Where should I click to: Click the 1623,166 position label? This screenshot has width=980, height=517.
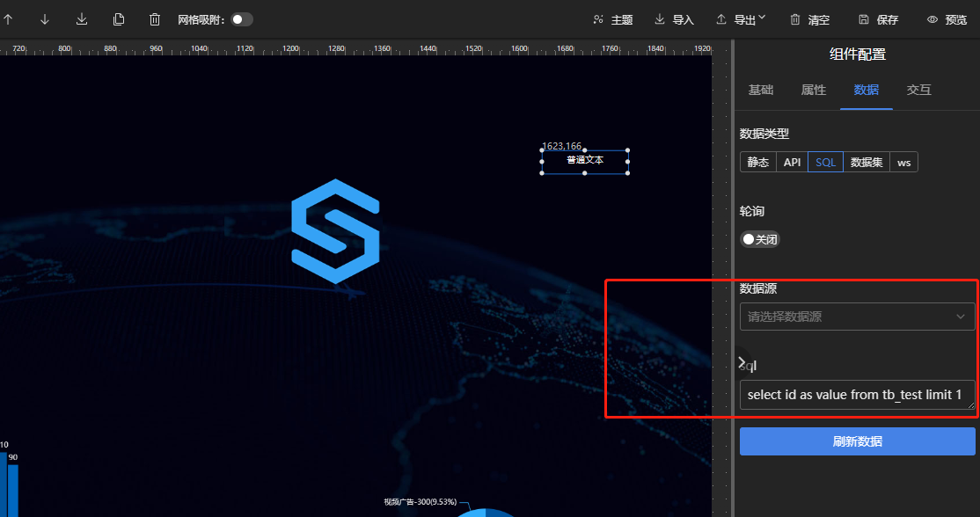[x=561, y=146]
